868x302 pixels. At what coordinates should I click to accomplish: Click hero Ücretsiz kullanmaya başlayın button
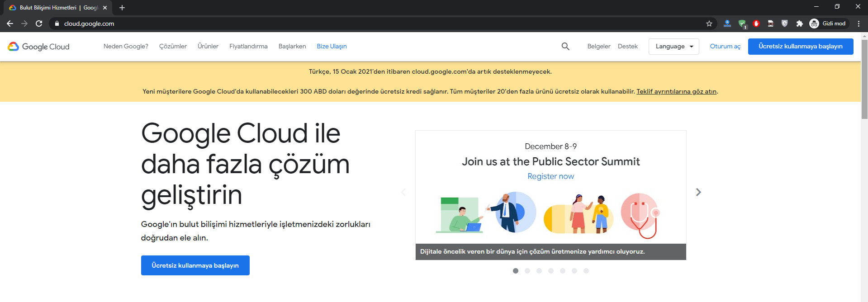point(195,265)
